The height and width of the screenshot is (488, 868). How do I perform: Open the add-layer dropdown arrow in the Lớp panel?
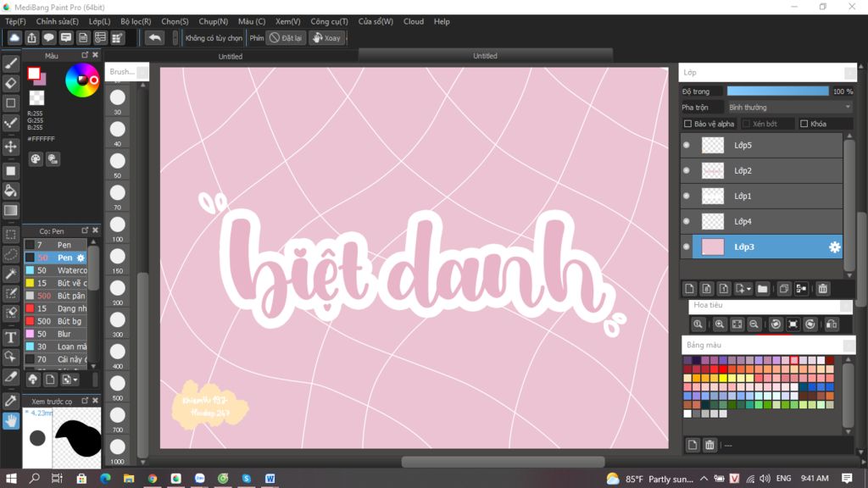pyautogui.click(x=748, y=289)
